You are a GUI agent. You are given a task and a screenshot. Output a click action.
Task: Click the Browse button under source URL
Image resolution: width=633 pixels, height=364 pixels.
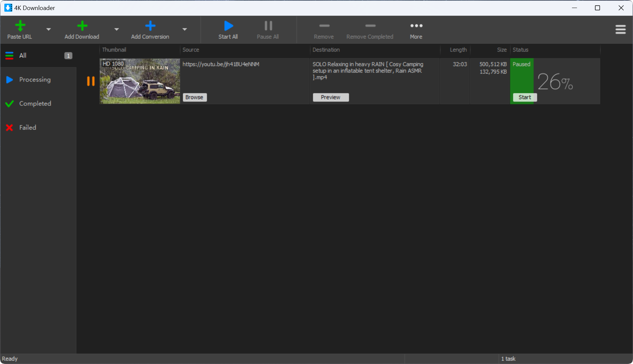[x=194, y=97]
